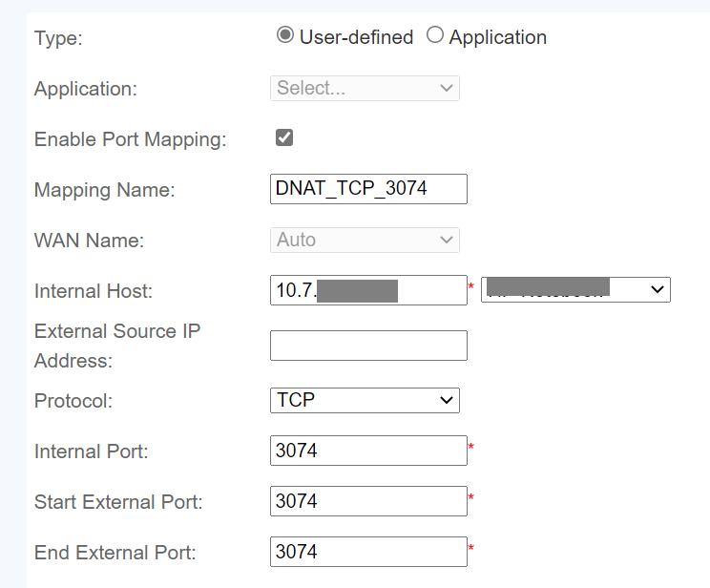Click the Internal Port input field
This screenshot has width=710, height=588.
coord(368,451)
